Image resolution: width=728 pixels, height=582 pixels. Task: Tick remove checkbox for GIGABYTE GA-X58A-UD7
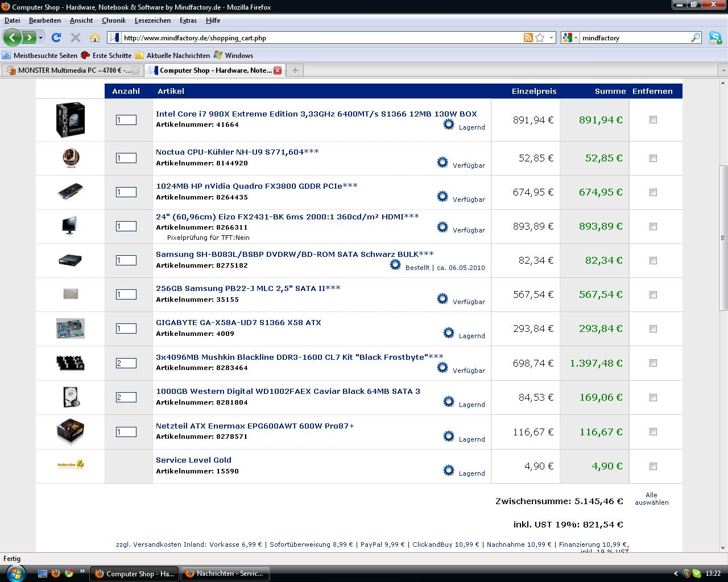coord(653,329)
